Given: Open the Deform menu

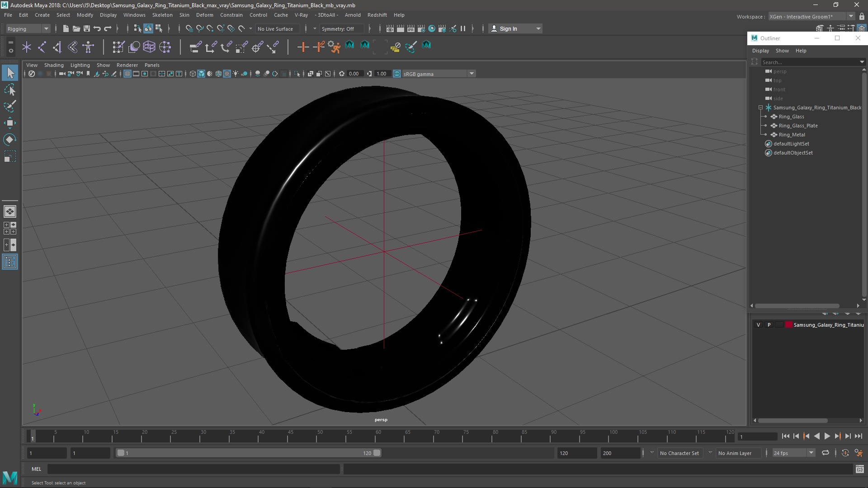Looking at the screenshot, I should coord(204,15).
